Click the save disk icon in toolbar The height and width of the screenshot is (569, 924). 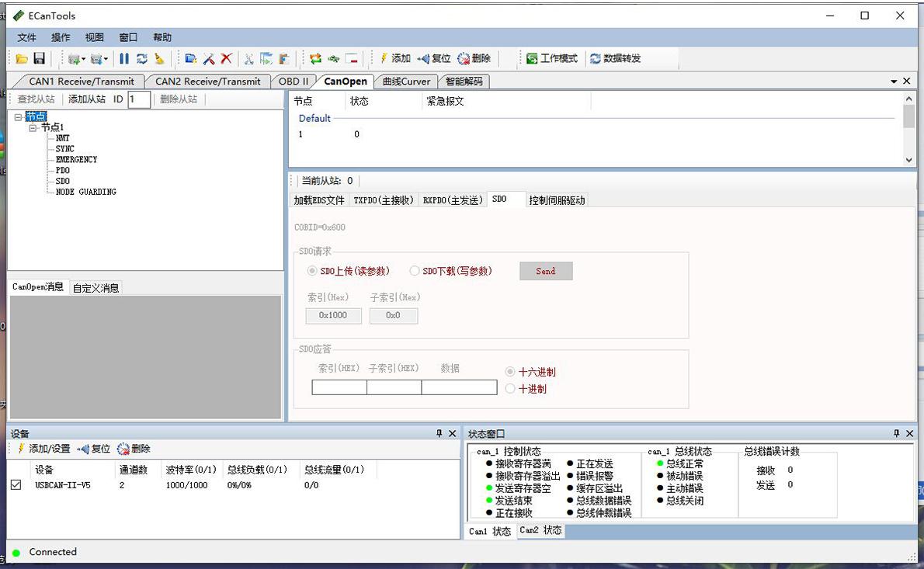coord(39,59)
